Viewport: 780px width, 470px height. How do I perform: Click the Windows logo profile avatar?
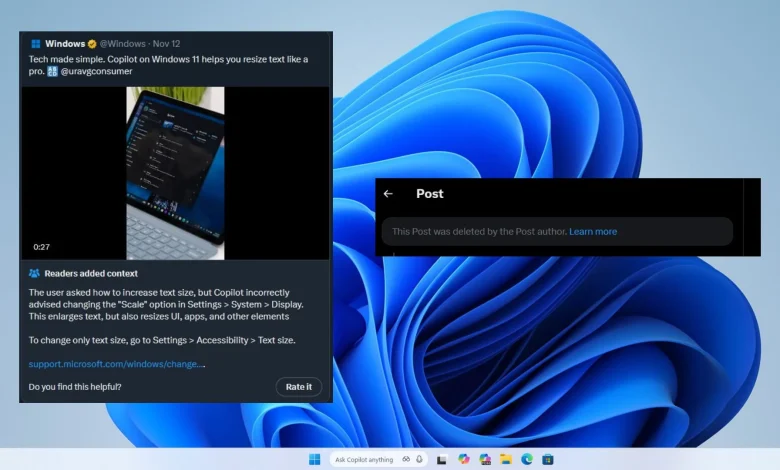(x=36, y=44)
